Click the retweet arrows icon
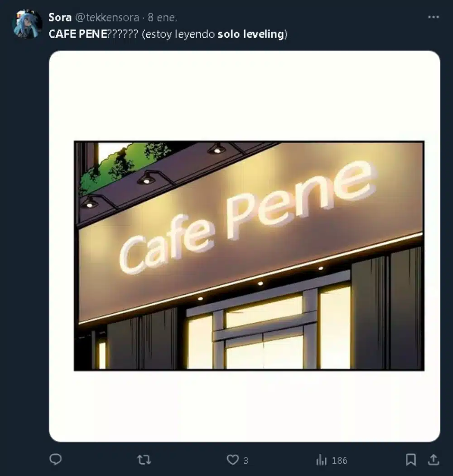The image size is (453, 476). [x=144, y=460]
